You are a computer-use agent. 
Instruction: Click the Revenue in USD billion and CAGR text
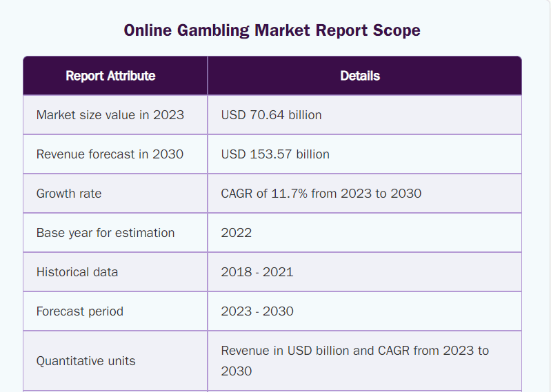coord(355,361)
